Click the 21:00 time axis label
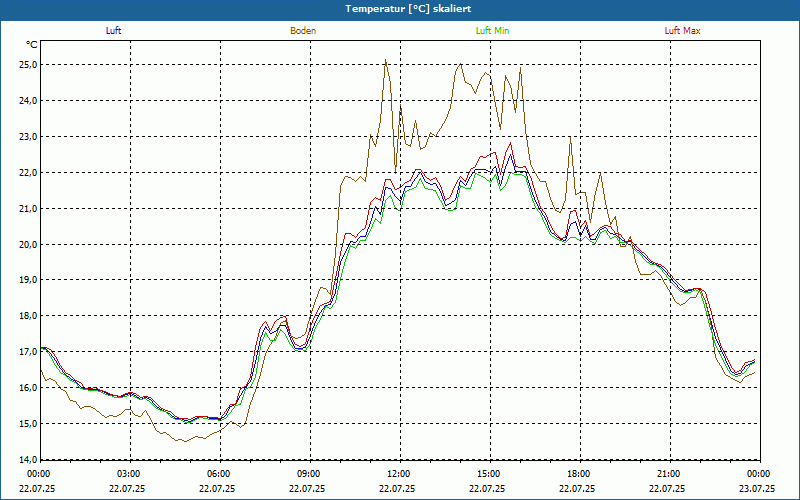 [668, 474]
